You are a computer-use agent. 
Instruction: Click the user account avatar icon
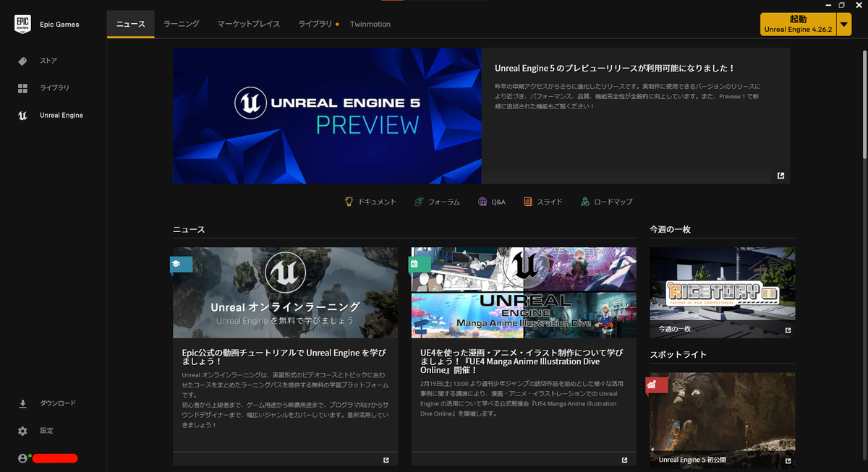(x=22, y=458)
